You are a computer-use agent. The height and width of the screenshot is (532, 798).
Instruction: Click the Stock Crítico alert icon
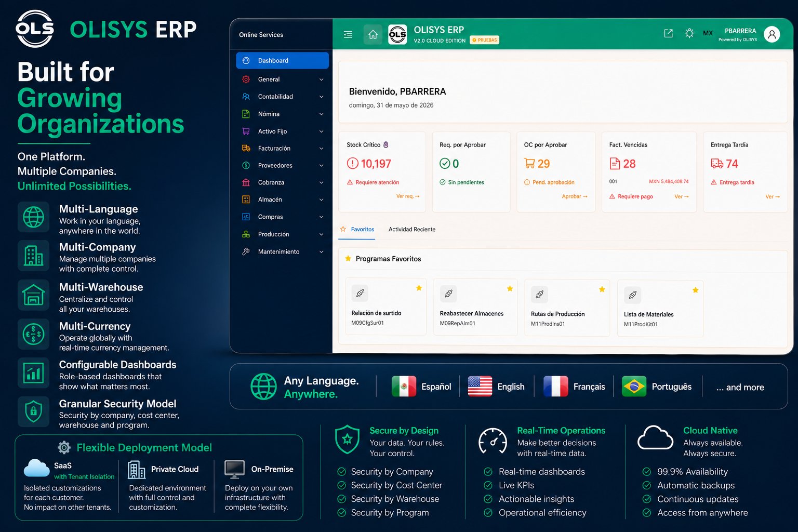point(352,164)
